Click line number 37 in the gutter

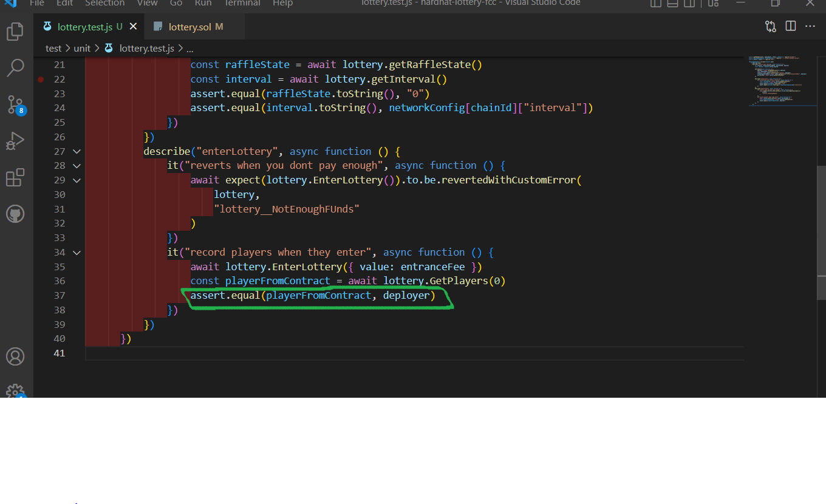click(x=59, y=295)
